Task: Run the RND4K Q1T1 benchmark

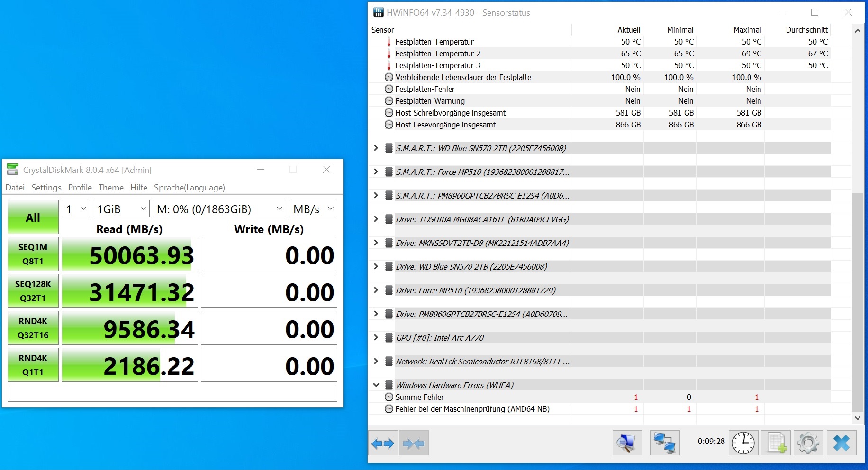Action: pos(33,365)
